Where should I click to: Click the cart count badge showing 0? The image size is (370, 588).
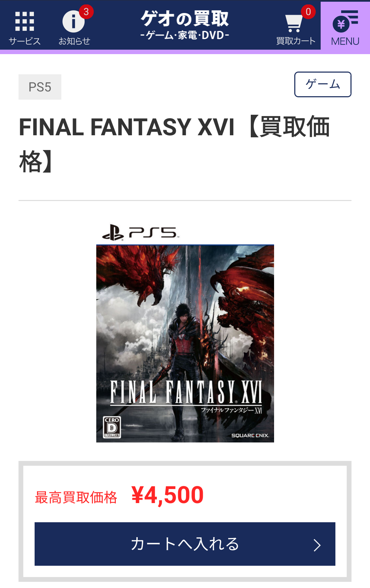pyautogui.click(x=308, y=12)
